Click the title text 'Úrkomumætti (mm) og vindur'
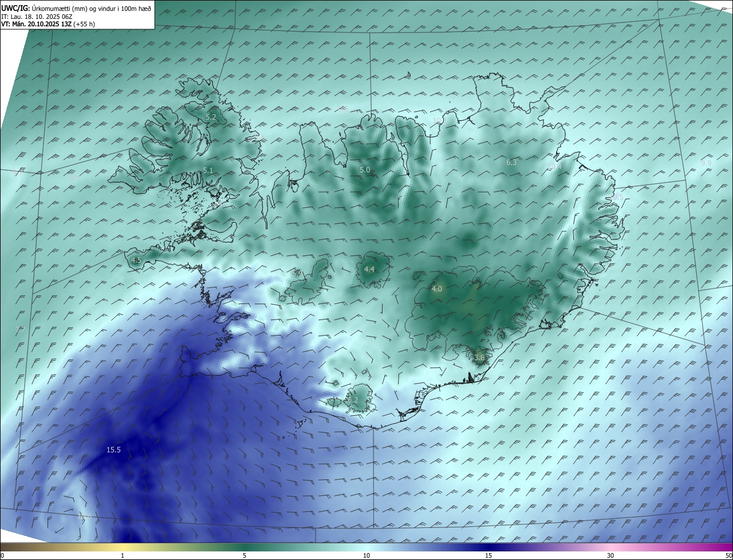 [x=73, y=7]
